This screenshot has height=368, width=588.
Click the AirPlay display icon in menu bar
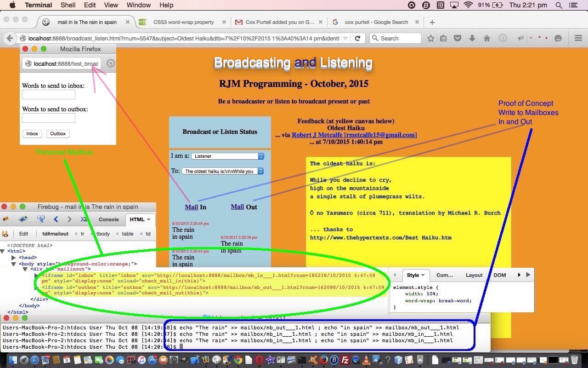point(454,5)
